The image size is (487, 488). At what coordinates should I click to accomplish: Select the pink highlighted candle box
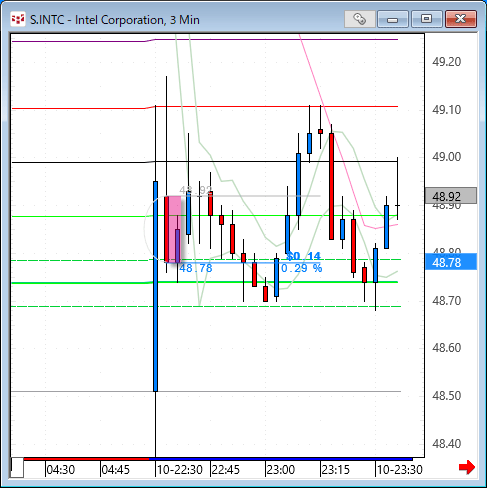tap(173, 229)
